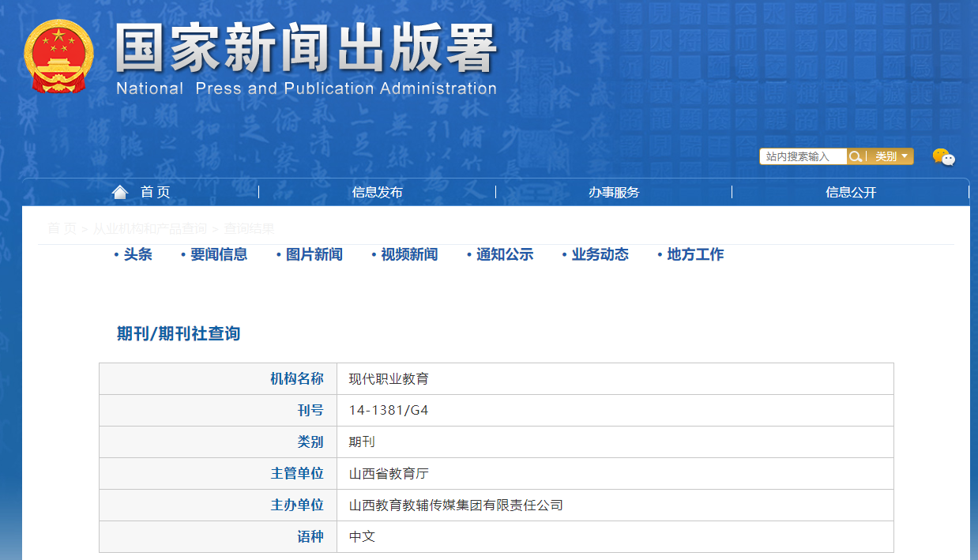This screenshot has height=560, width=978.
Task: Click the 期刊/期刊社查询 heading
Action: click(179, 333)
